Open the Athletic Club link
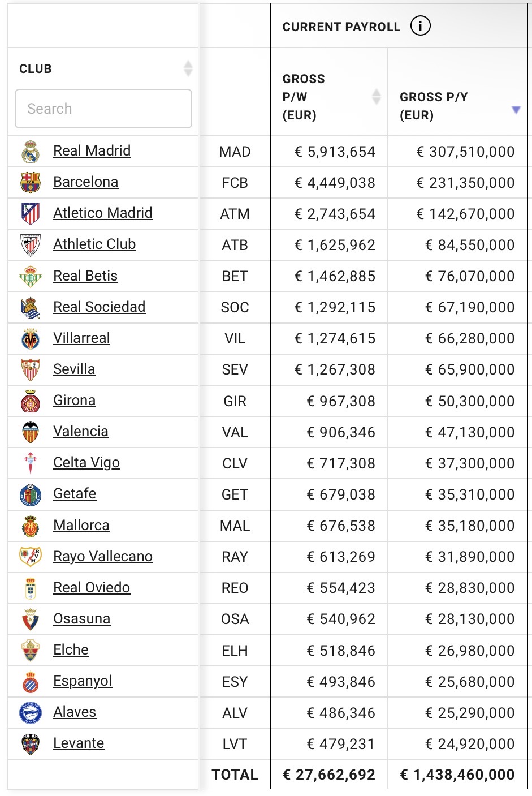 [94, 244]
